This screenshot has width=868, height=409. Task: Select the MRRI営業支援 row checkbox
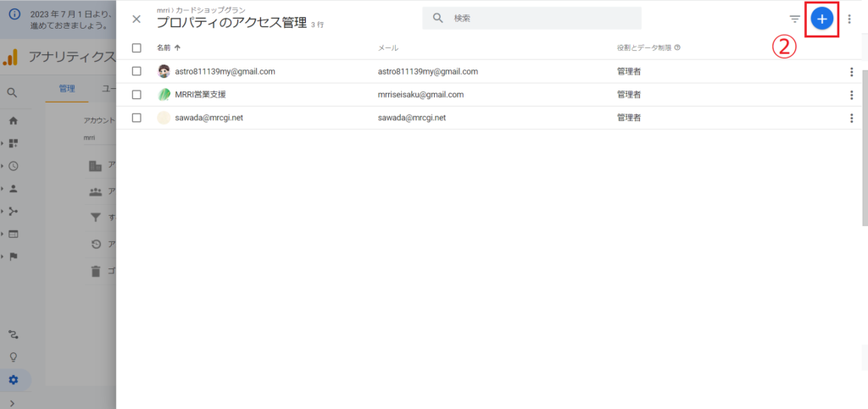click(x=136, y=95)
